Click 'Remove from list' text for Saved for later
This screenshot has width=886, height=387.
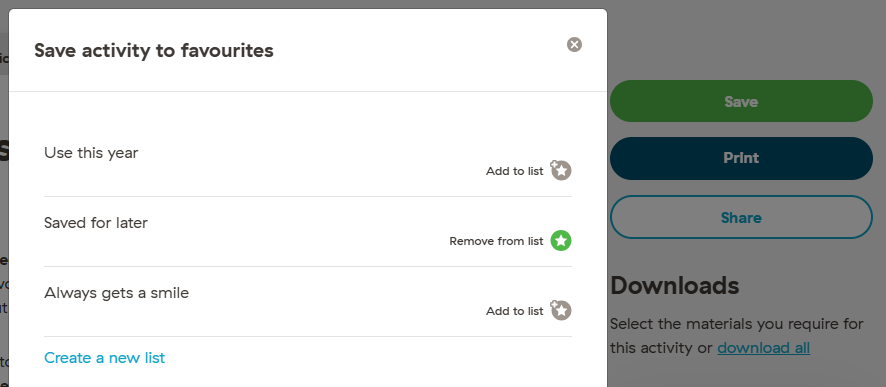point(496,241)
